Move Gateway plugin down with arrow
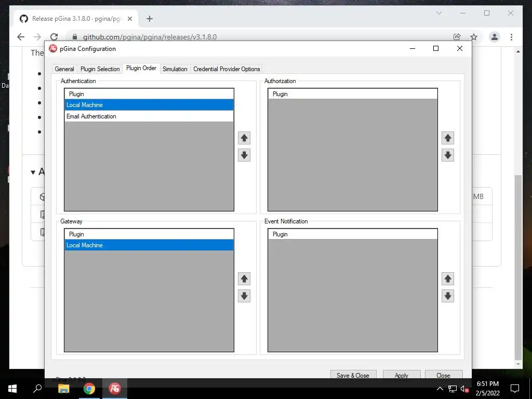This screenshot has width=532, height=399. 244,296
